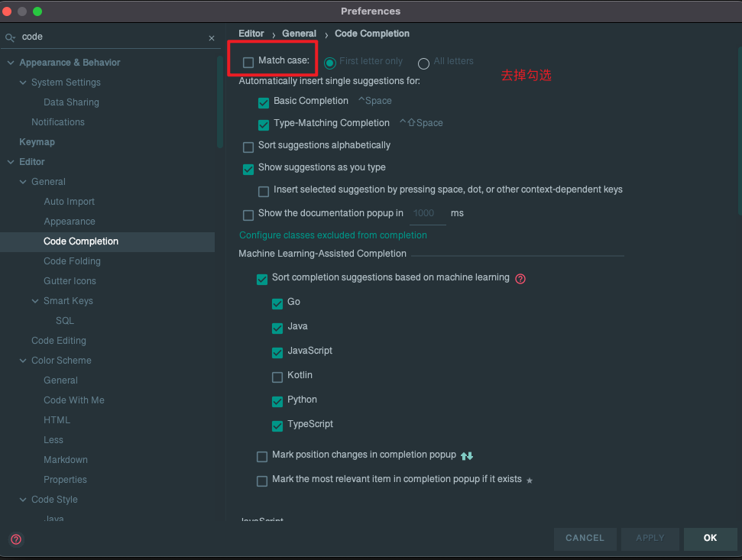Collapse the Color Scheme tree node
The height and width of the screenshot is (560, 742).
23,361
